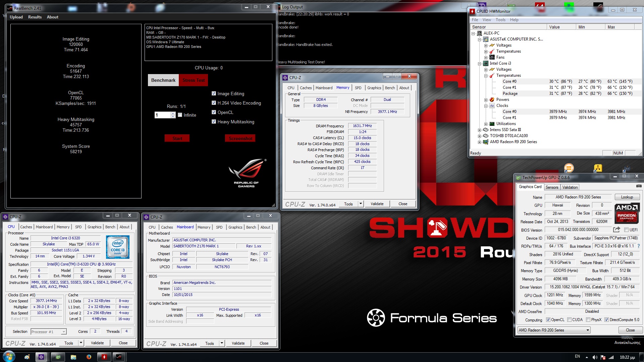This screenshot has width=644, height=362.
Task: Toggle the DirectCompute 5.0 checkbox
Action: pos(606,320)
